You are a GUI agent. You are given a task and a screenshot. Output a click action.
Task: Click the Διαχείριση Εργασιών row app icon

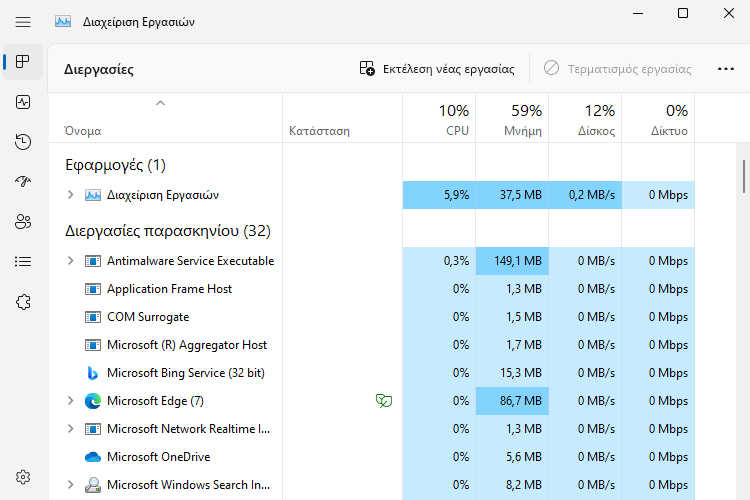93,195
